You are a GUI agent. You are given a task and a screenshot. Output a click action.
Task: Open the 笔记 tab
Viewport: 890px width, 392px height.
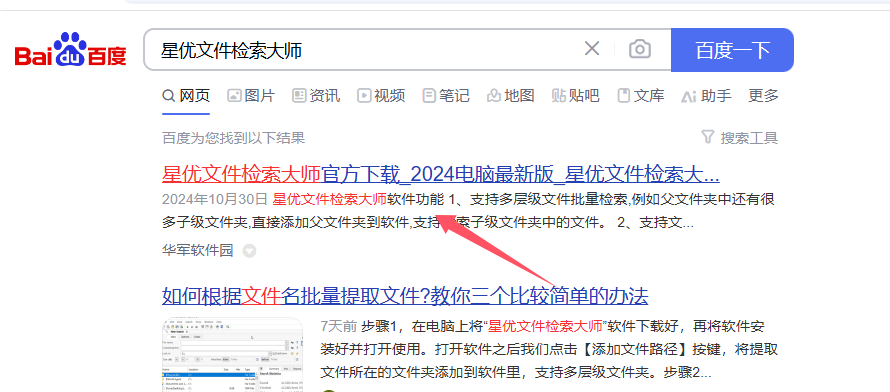click(446, 96)
